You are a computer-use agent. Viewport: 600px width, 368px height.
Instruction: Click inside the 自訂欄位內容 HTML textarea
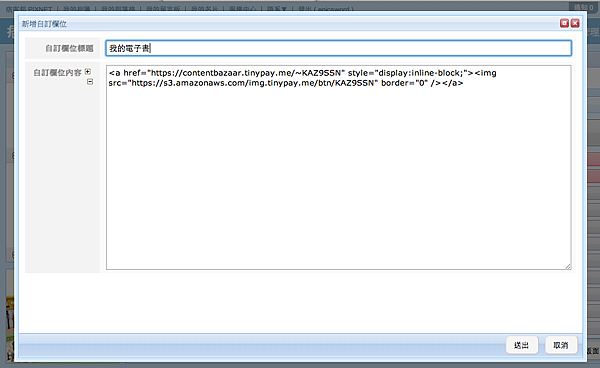point(339,167)
